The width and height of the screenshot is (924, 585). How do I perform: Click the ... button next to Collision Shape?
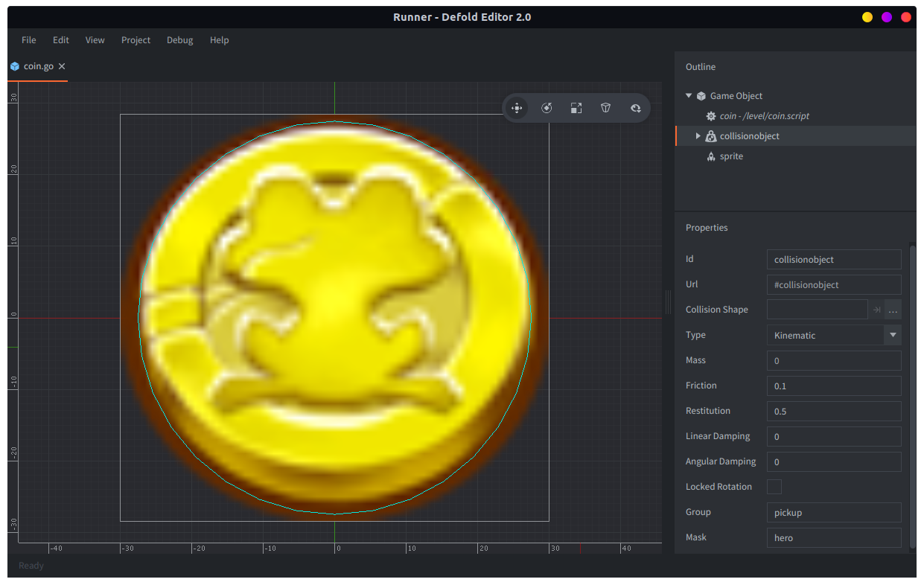893,310
